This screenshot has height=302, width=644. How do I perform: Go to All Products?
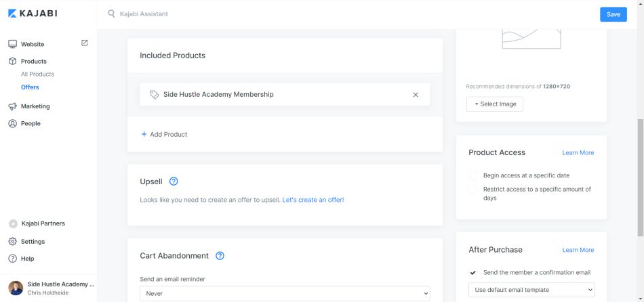coord(37,74)
